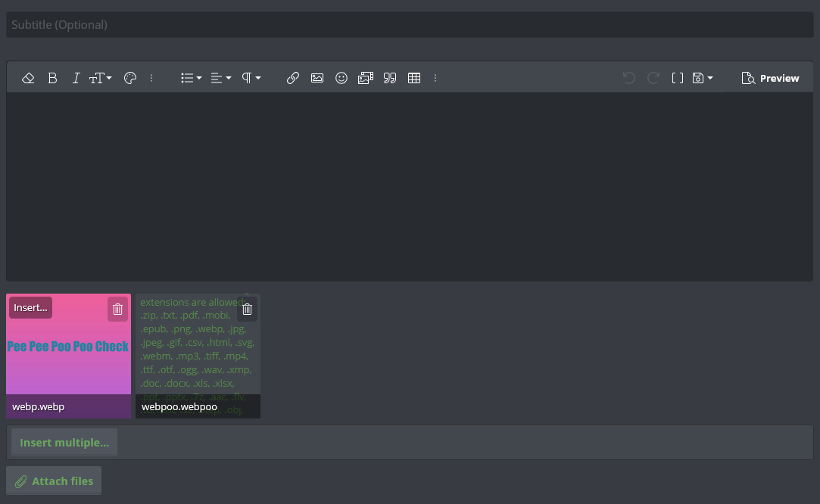
Task: Open the media gallery insert icon
Action: [x=366, y=78]
